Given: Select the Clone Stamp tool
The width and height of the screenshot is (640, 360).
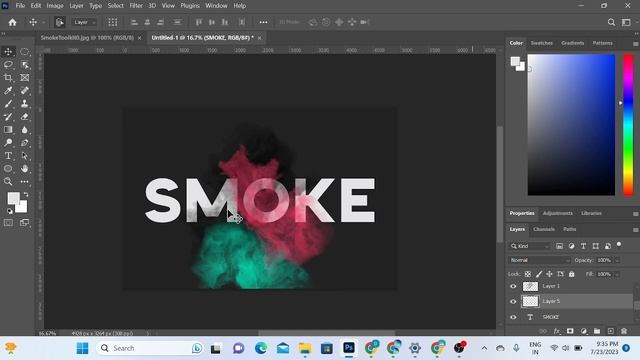Looking at the screenshot, I should click(24, 104).
